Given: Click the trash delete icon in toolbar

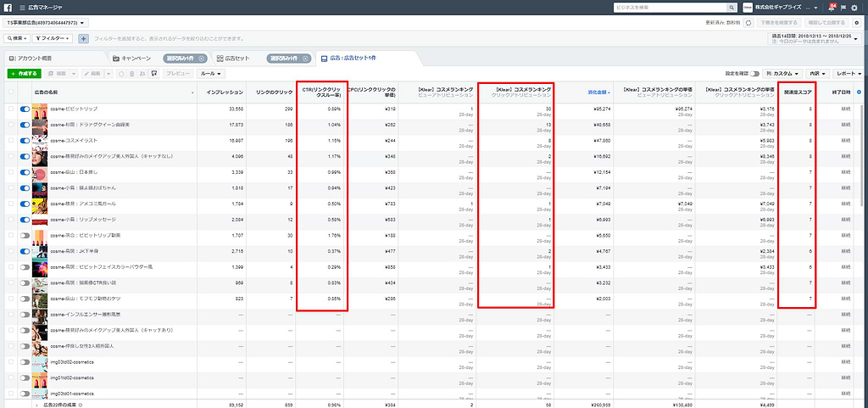Looking at the screenshot, I should point(131,74).
